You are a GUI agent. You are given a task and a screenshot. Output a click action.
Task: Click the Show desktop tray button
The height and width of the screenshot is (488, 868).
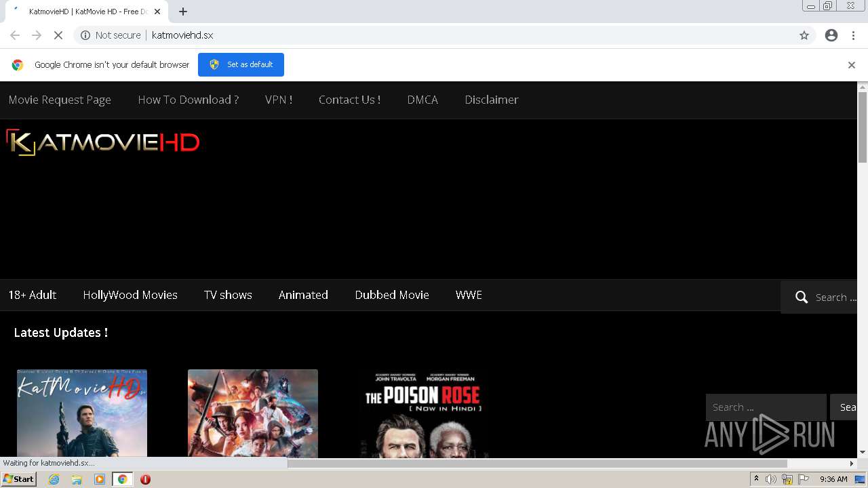(x=861, y=479)
